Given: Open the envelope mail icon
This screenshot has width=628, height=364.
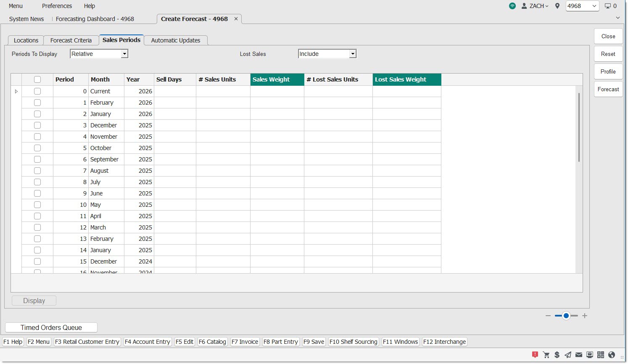Looking at the screenshot, I should coord(579,355).
